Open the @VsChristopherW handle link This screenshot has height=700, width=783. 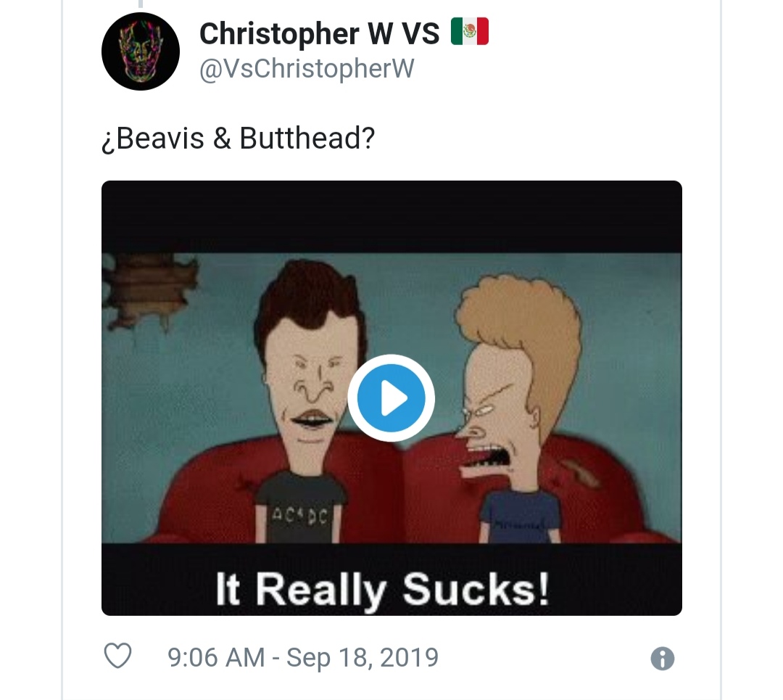[306, 69]
